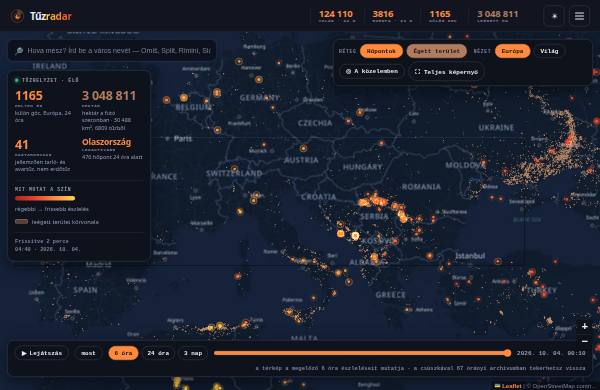Click the bright yellow hotspot near Kosovo
Viewport: 600px width, 390px height.
click(355, 236)
